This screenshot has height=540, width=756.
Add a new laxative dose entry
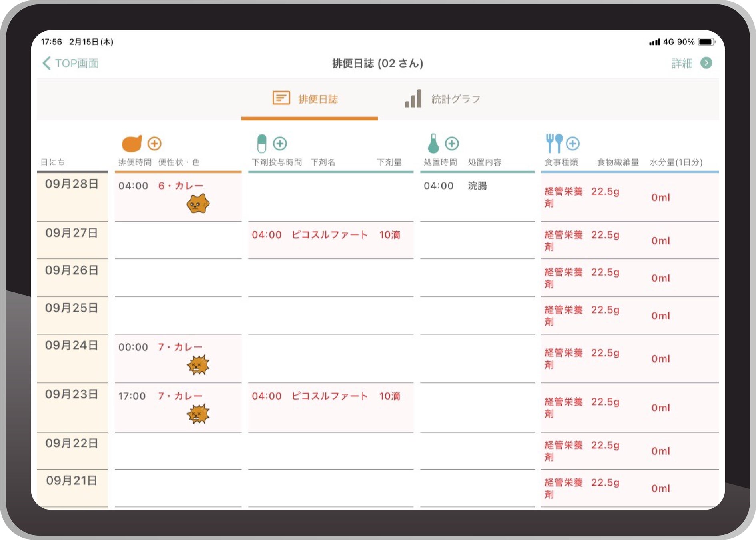(280, 143)
